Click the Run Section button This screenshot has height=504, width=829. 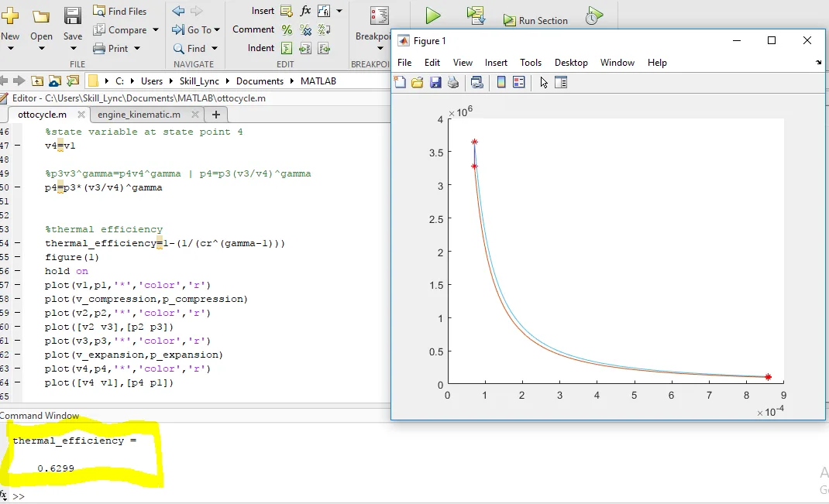point(535,21)
